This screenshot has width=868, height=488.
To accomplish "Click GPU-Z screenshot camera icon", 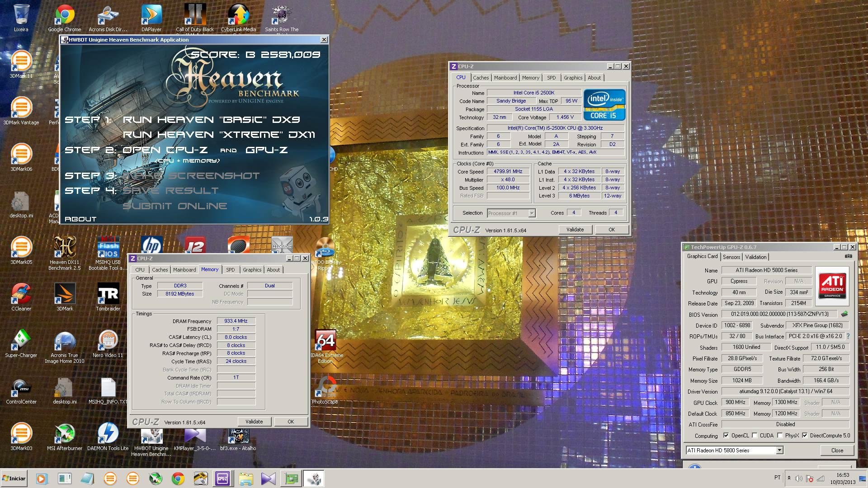I will tap(848, 256).
